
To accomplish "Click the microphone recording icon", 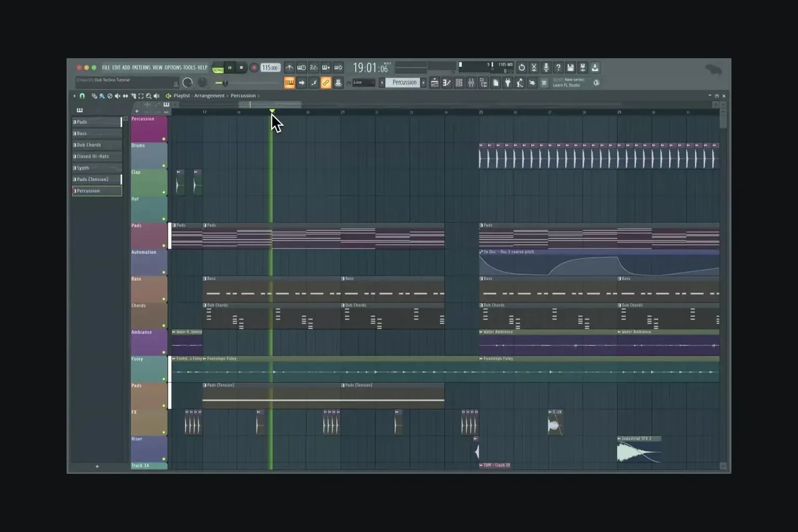I will [x=546, y=68].
